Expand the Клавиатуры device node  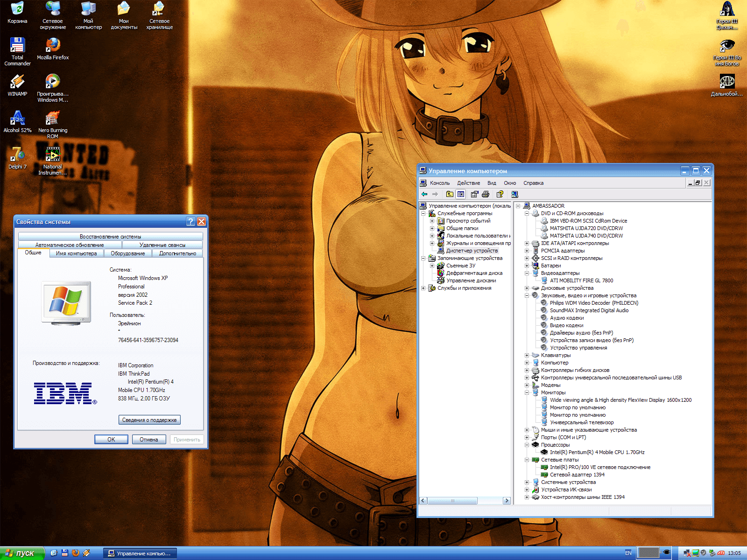pyautogui.click(x=527, y=355)
